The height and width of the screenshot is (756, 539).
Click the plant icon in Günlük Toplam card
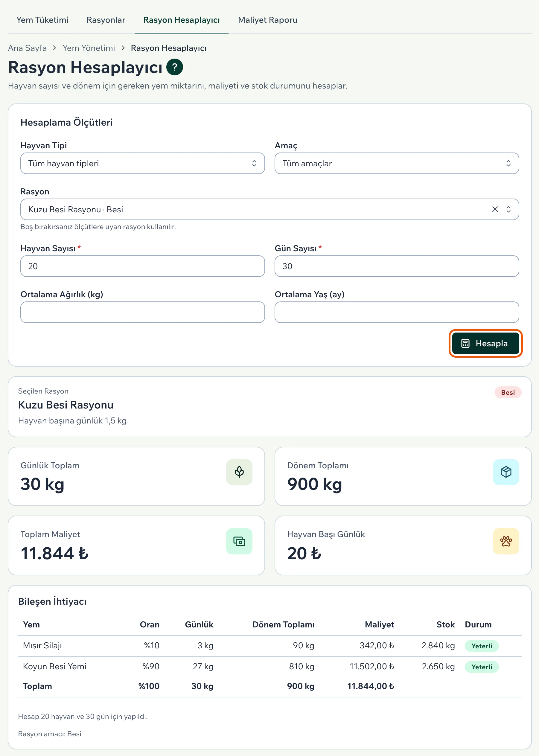click(239, 472)
